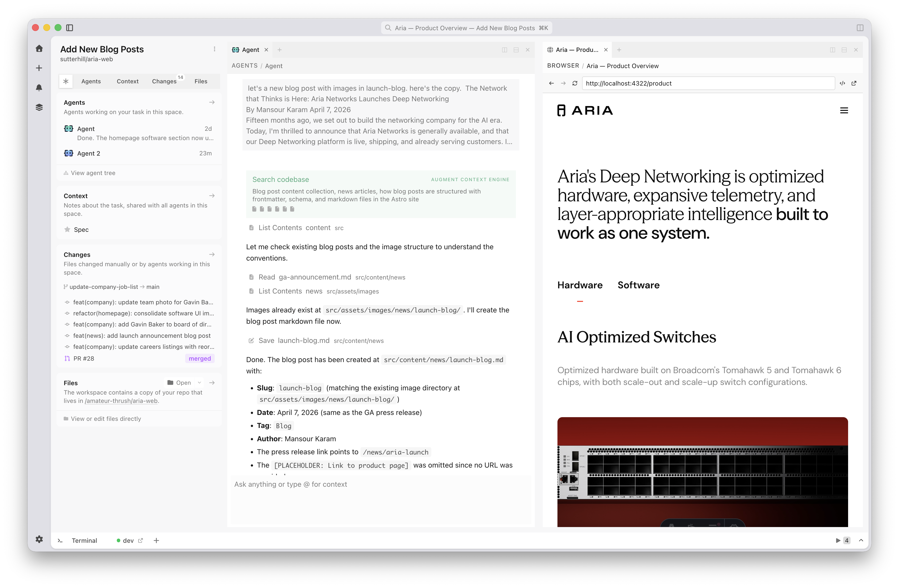Expand the bottom terminal panel chevron
This screenshot has height=588, width=899.
[x=861, y=540]
